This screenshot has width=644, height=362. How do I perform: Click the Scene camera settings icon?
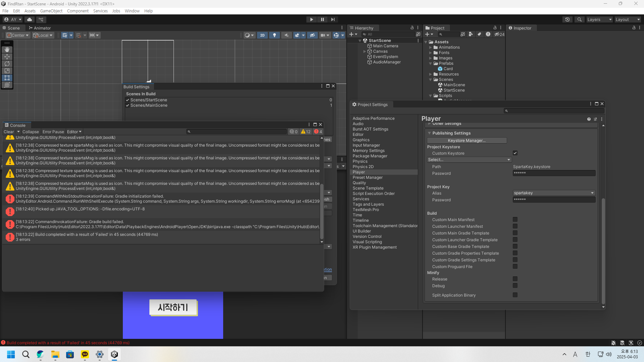(323, 35)
